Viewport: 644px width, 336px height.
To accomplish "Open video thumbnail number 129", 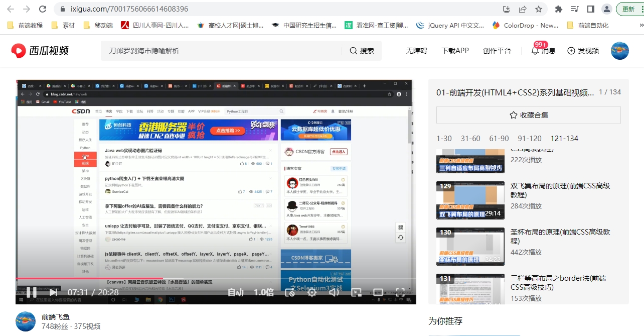I will [470, 200].
